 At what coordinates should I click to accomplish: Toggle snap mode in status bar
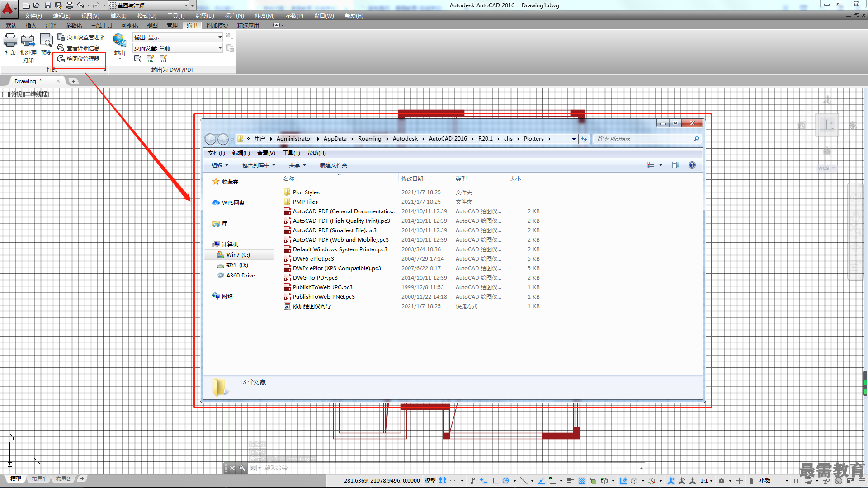(x=453, y=481)
